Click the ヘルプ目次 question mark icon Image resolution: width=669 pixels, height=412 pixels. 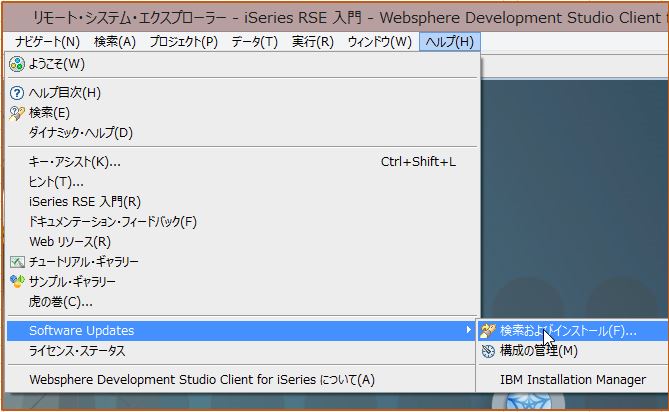(x=17, y=93)
